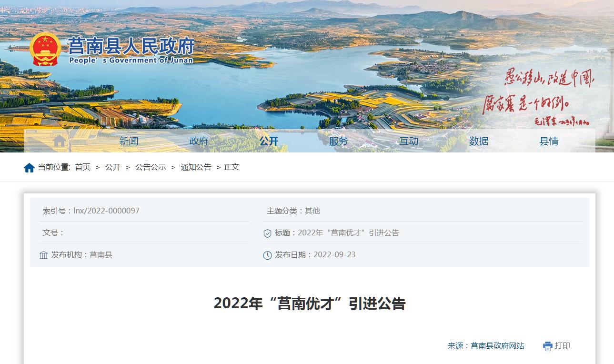Screen dimensions: 614x364
Task: Click the 首页 breadcrumb link
Action: (82, 167)
